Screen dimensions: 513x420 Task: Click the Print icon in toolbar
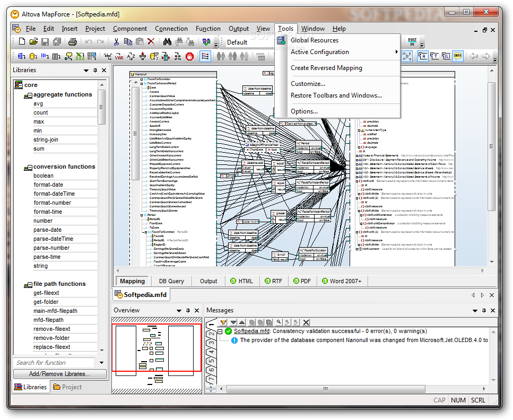(x=72, y=41)
